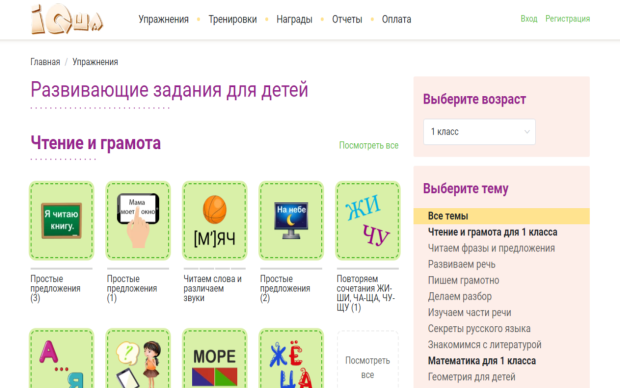Select 'Все темы' in the topic list
This screenshot has width=620, height=388.
[501, 216]
